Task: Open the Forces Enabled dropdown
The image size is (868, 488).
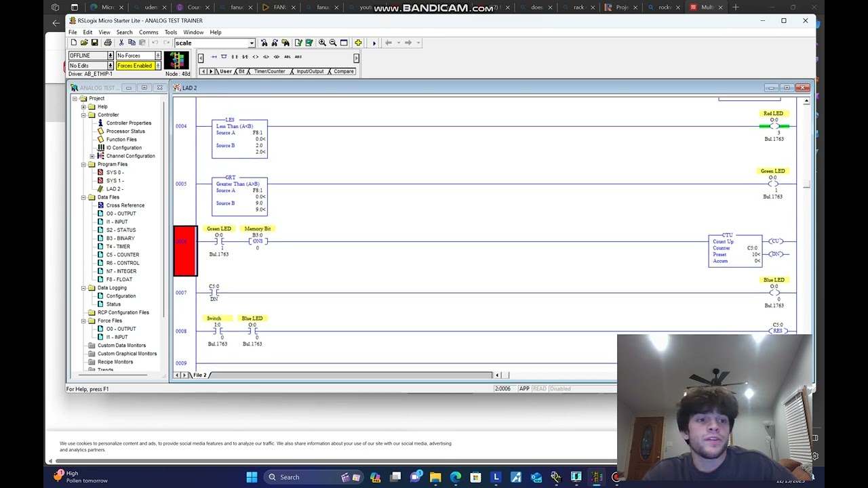Action: pyautogui.click(x=158, y=66)
